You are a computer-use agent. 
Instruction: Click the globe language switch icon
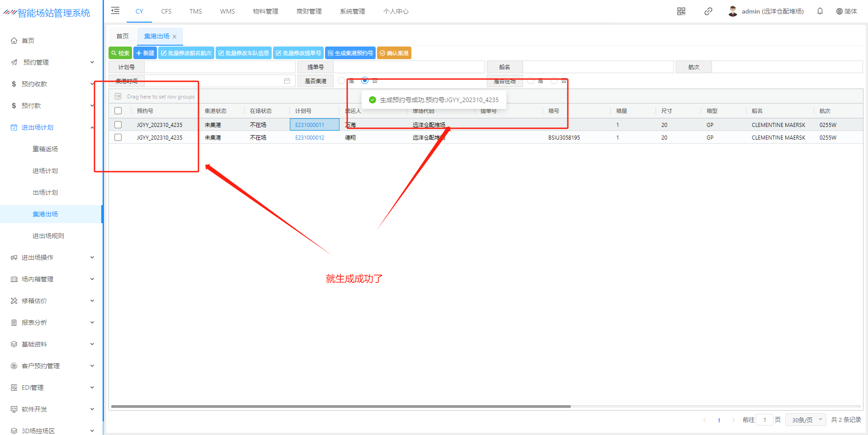tap(839, 11)
